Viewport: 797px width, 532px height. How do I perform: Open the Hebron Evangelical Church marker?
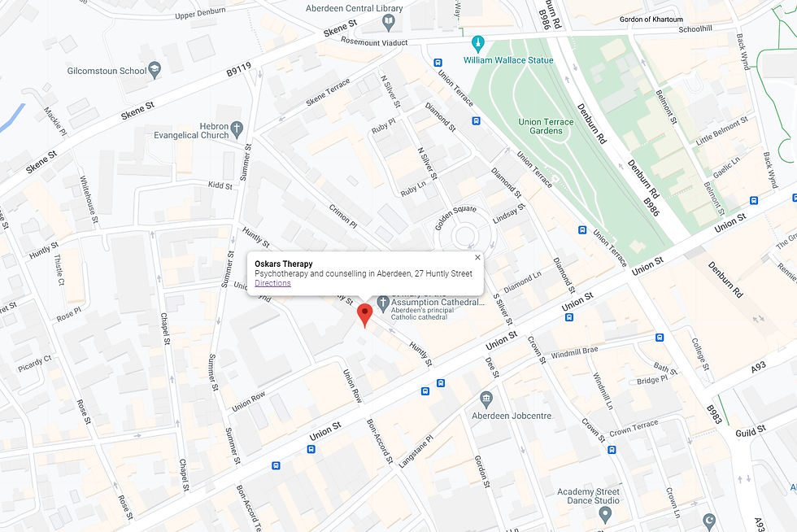point(237,129)
